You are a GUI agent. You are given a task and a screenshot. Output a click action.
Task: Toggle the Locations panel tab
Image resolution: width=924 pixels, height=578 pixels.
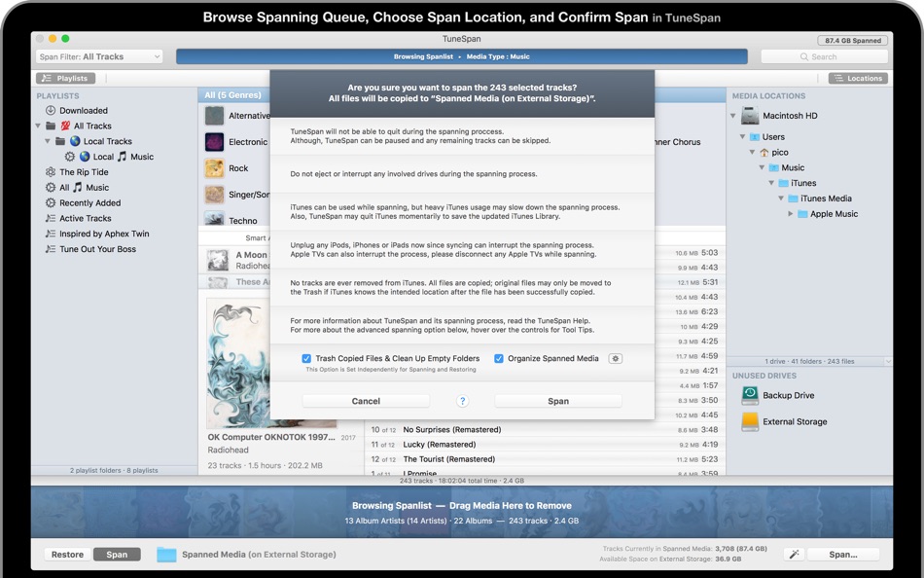[x=858, y=79]
